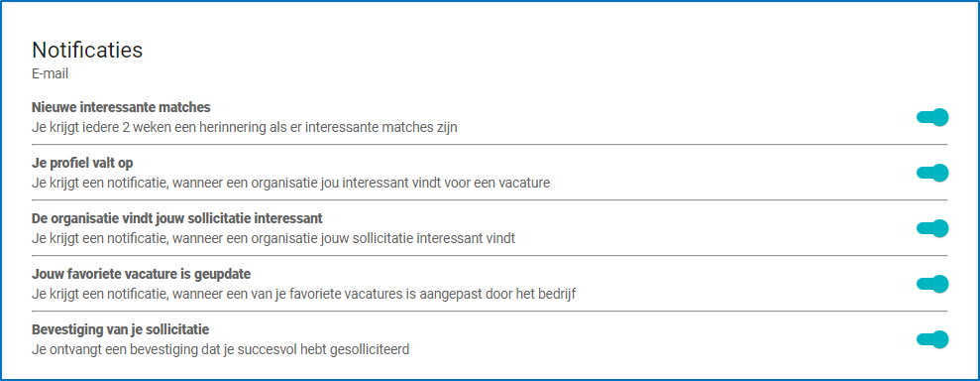Disable the Nieuwe interessante matches toggle
This screenshot has height=381, width=980.
point(932,117)
